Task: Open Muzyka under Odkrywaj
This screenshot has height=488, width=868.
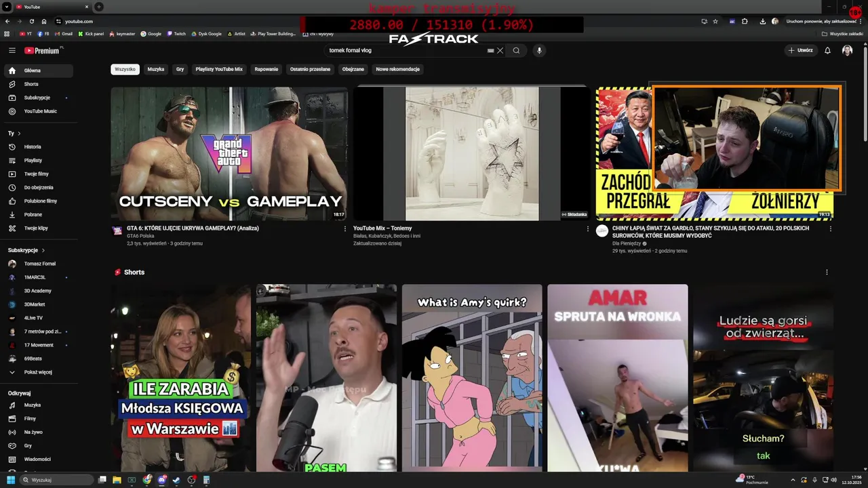Action: tap(38, 405)
